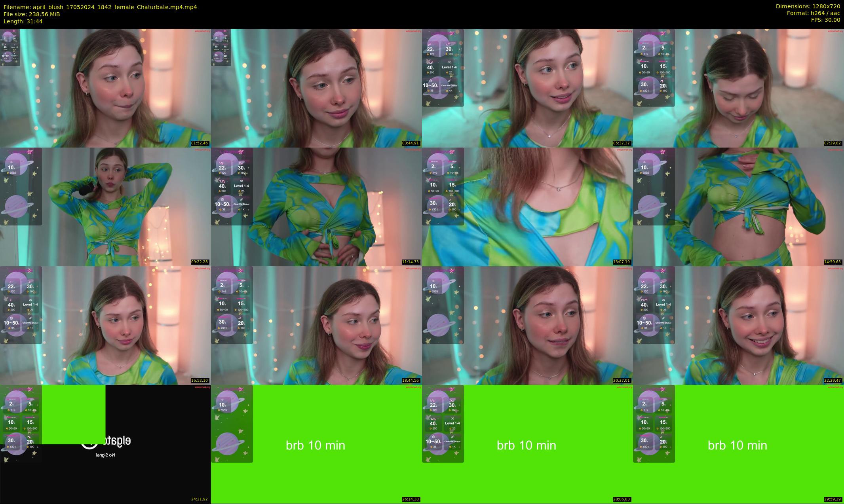Open the Elgato No Signal frame

pos(105,444)
